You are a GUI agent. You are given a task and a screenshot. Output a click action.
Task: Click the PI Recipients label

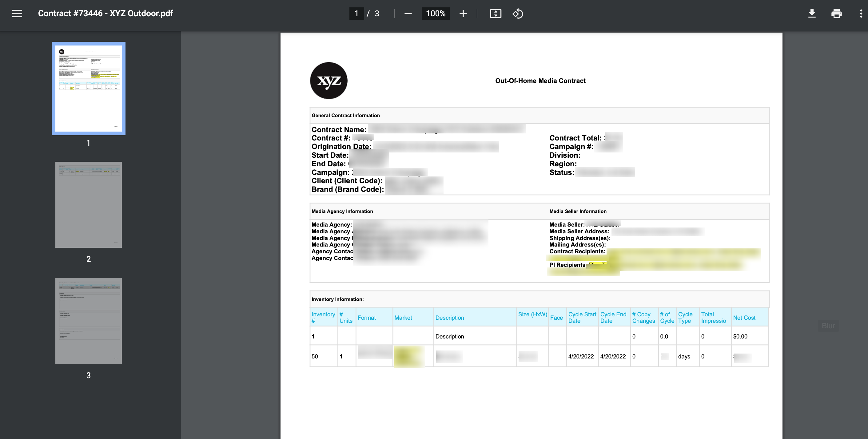point(567,265)
